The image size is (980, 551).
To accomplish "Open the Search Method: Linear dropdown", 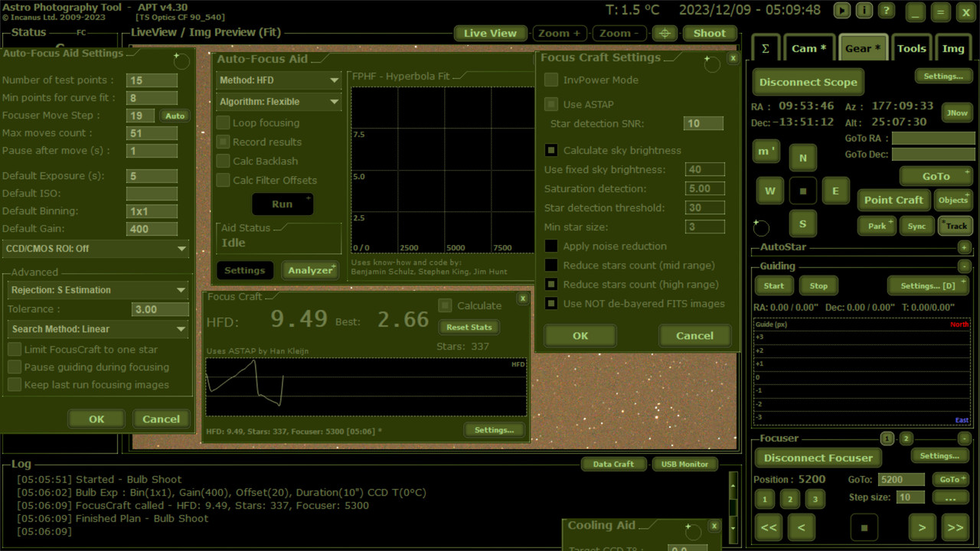I will (97, 329).
